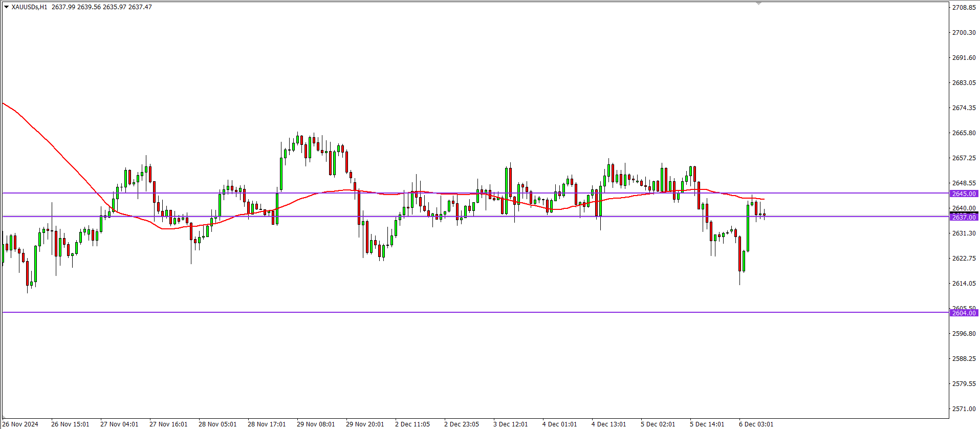Click the 27 Nov 16:01 time label
This screenshot has width=980, height=429.
pyautogui.click(x=168, y=424)
